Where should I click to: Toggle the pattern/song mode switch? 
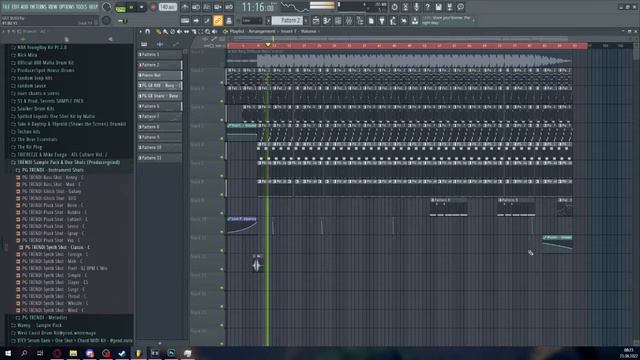pos(120,7)
